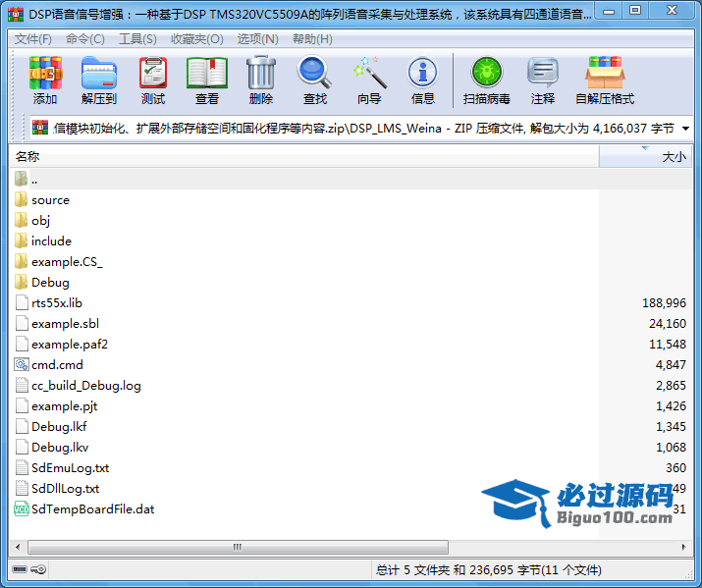This screenshot has height=588, width=702.
Task: Click the horizontal scrollbar thumb
Action: 238,547
